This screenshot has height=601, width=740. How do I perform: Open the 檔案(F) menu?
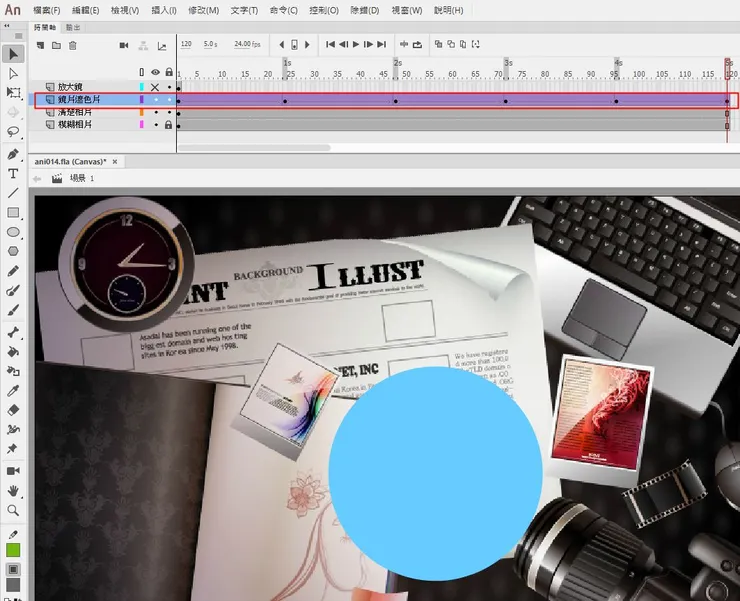tap(47, 10)
